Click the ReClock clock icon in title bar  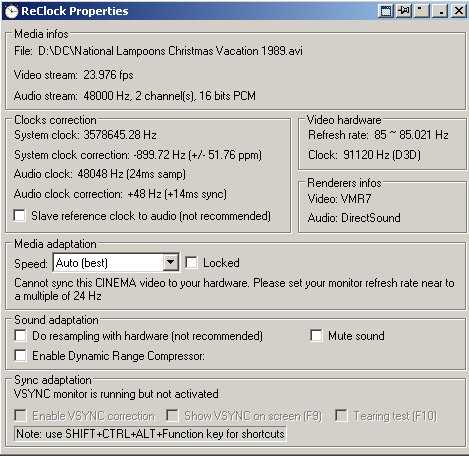[x=11, y=11]
